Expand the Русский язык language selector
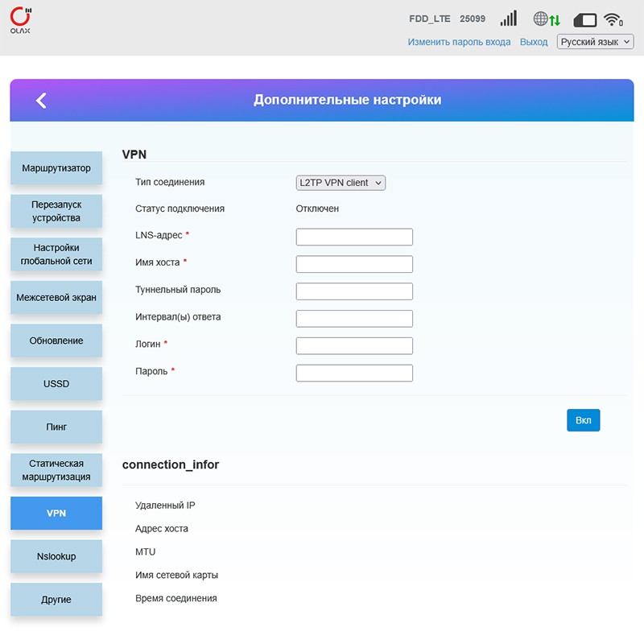 coord(595,42)
